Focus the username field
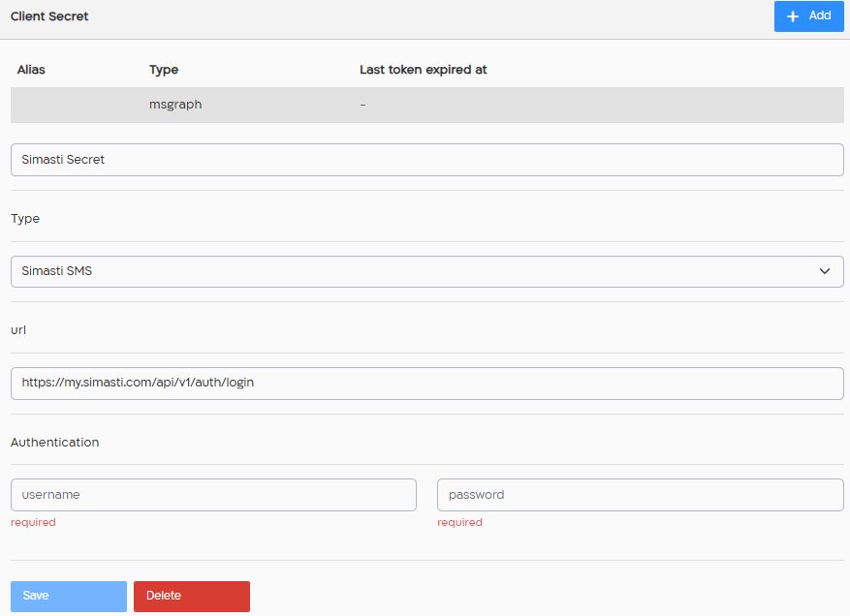 click(213, 495)
